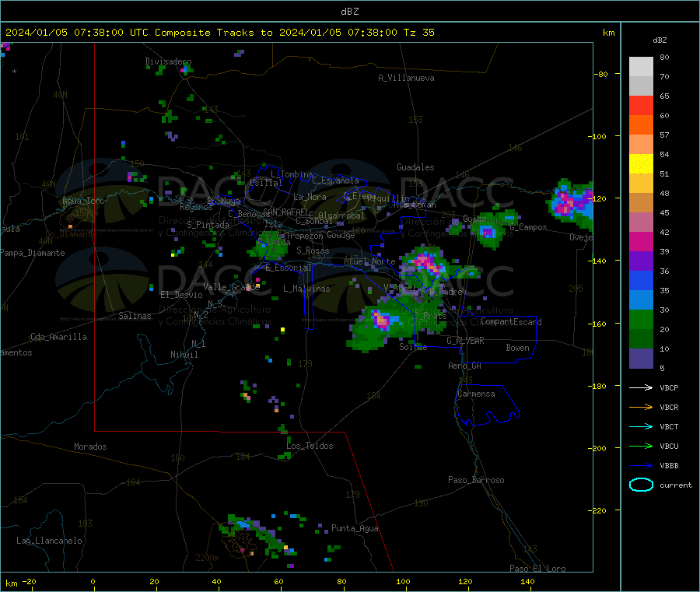This screenshot has height=592, width=700.
Task: Click the 'Morados' map label
Action: [x=91, y=447]
